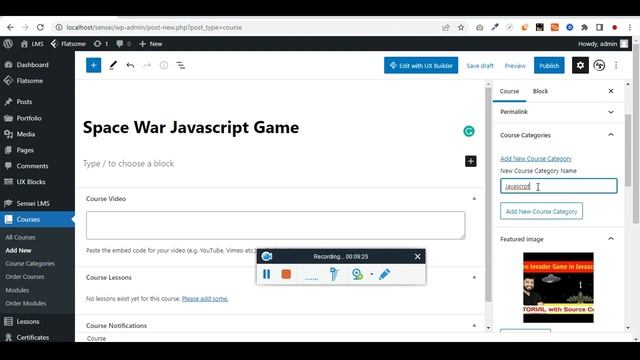The width and height of the screenshot is (640, 360).
Task: Collapse the Course Video meta box
Action: coord(474,199)
